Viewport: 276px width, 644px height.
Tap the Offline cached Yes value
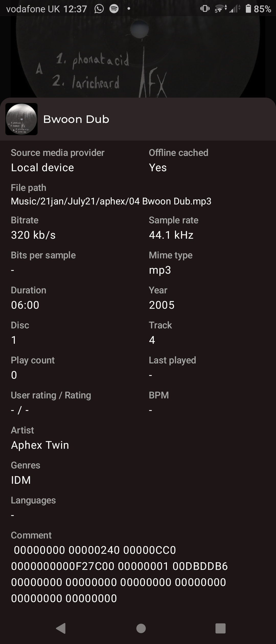coord(158,168)
